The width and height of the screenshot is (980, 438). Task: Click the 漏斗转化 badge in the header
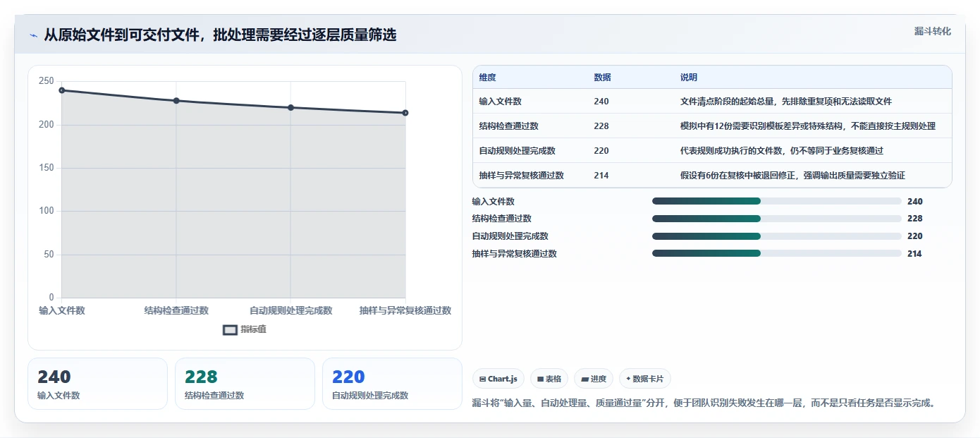(933, 31)
